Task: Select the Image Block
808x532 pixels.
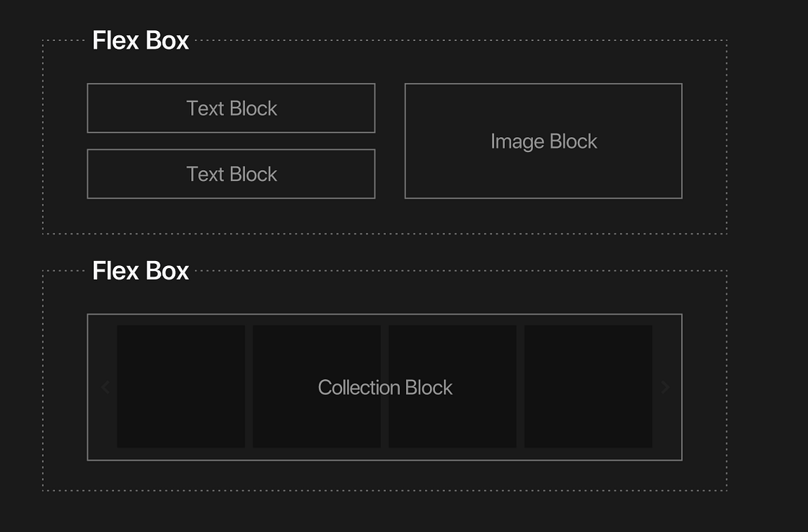Action: 543,141
